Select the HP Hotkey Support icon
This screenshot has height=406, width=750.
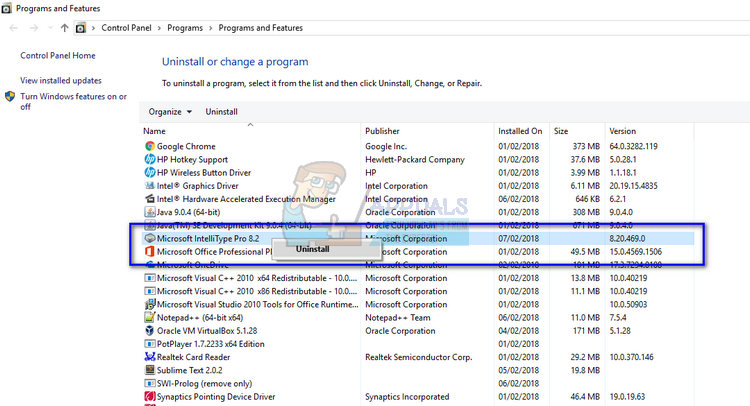click(150, 159)
